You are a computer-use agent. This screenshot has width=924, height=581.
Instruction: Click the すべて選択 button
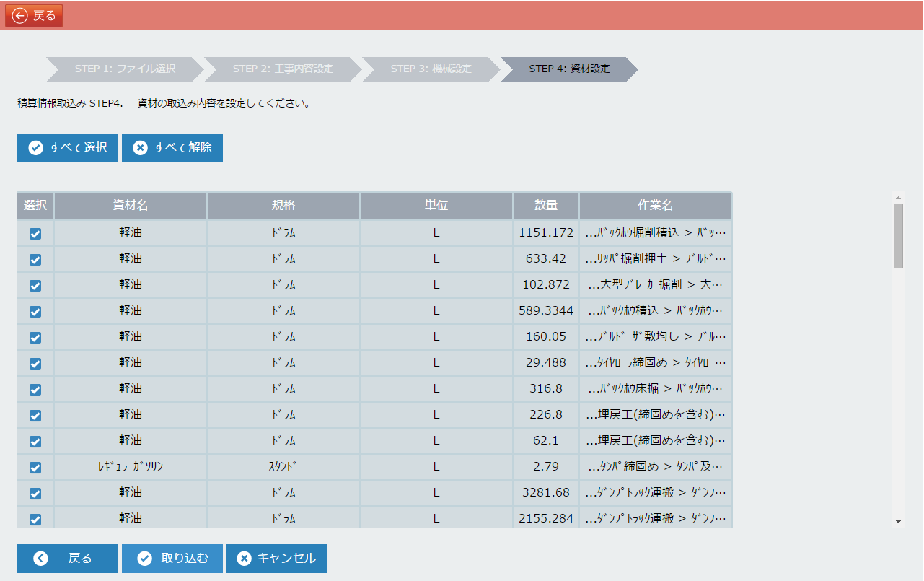pyautogui.click(x=68, y=148)
